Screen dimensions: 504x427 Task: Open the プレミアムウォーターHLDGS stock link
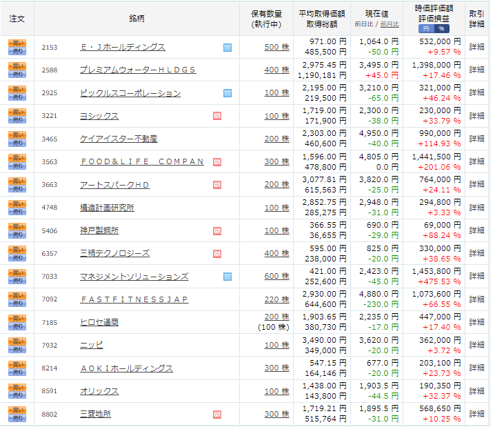pos(138,70)
